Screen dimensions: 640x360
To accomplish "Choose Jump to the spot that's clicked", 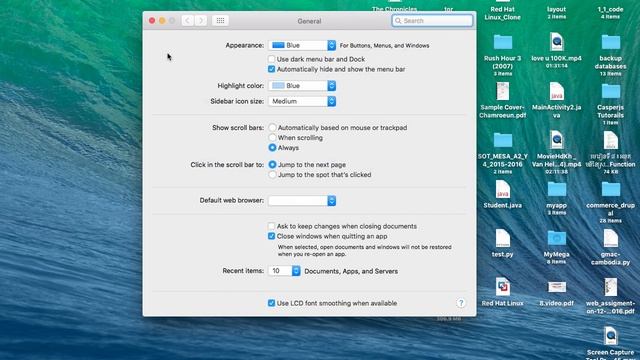I will click(272, 175).
